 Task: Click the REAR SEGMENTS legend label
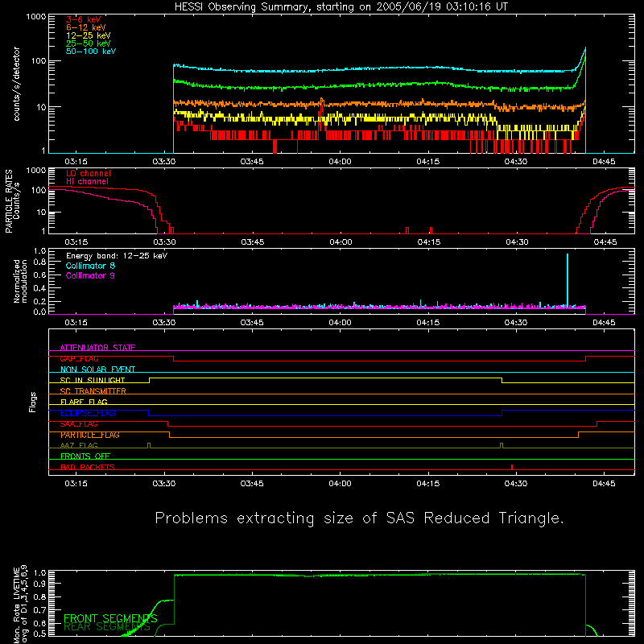107,627
